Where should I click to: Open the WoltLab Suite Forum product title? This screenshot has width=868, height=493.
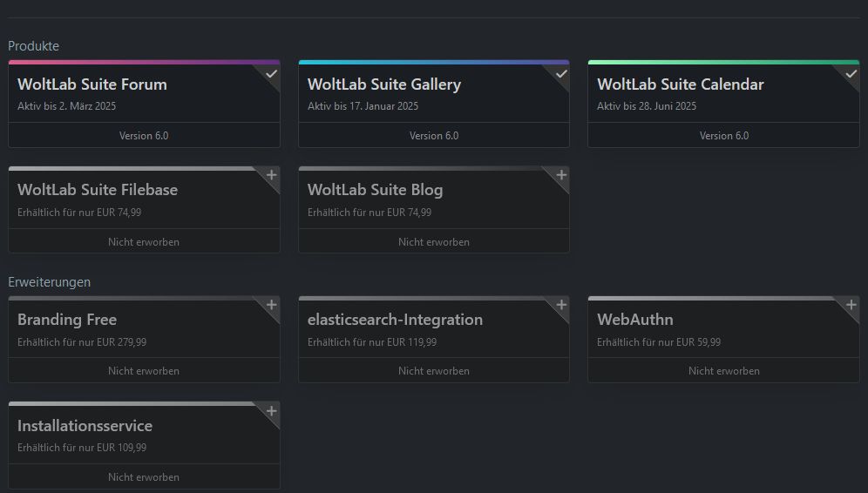click(92, 84)
